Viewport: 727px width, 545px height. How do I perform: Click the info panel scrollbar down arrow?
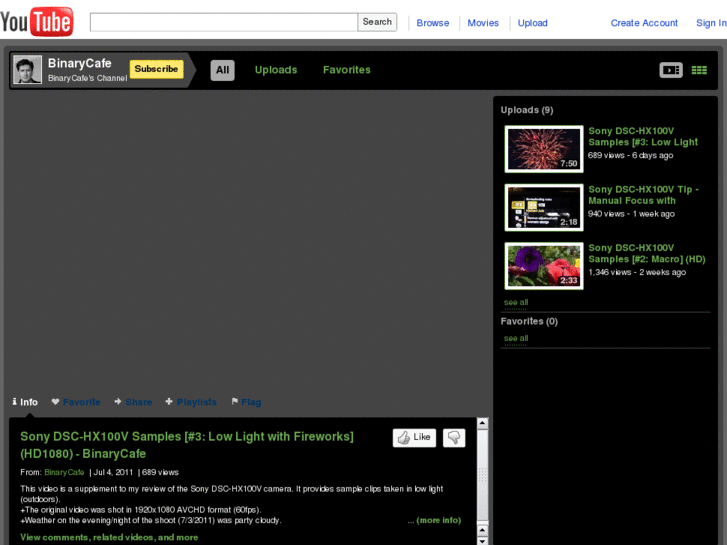click(x=482, y=540)
